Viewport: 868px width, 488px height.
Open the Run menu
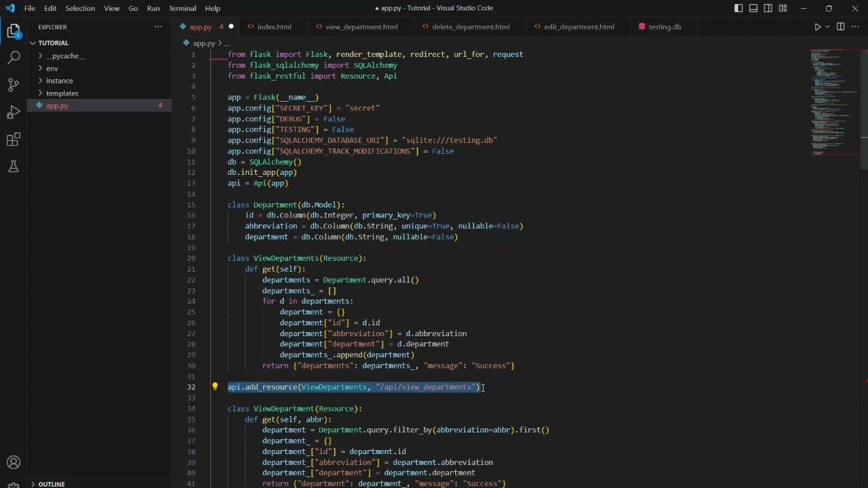153,8
